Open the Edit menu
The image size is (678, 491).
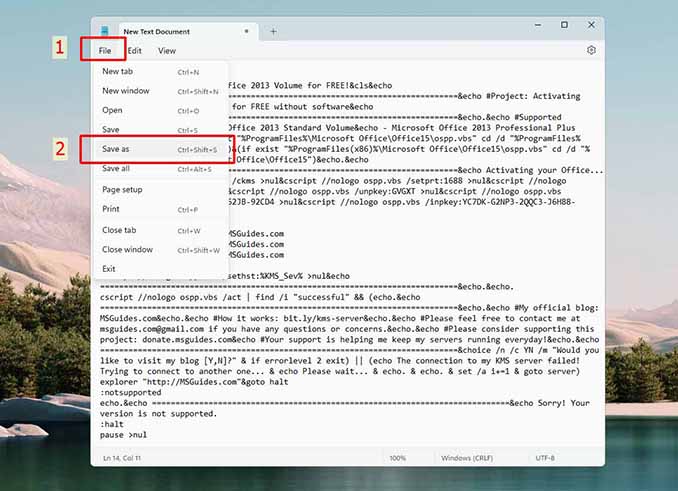pos(134,51)
